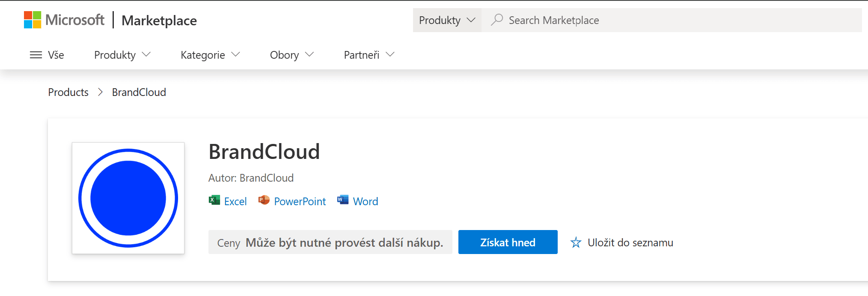This screenshot has width=868, height=296.
Task: Click the BrandCloud title heading
Action: click(264, 152)
